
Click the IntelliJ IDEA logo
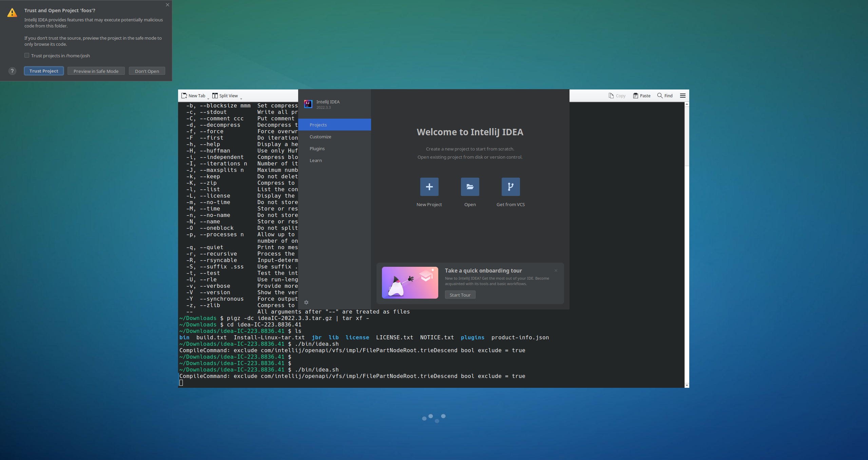(x=308, y=104)
